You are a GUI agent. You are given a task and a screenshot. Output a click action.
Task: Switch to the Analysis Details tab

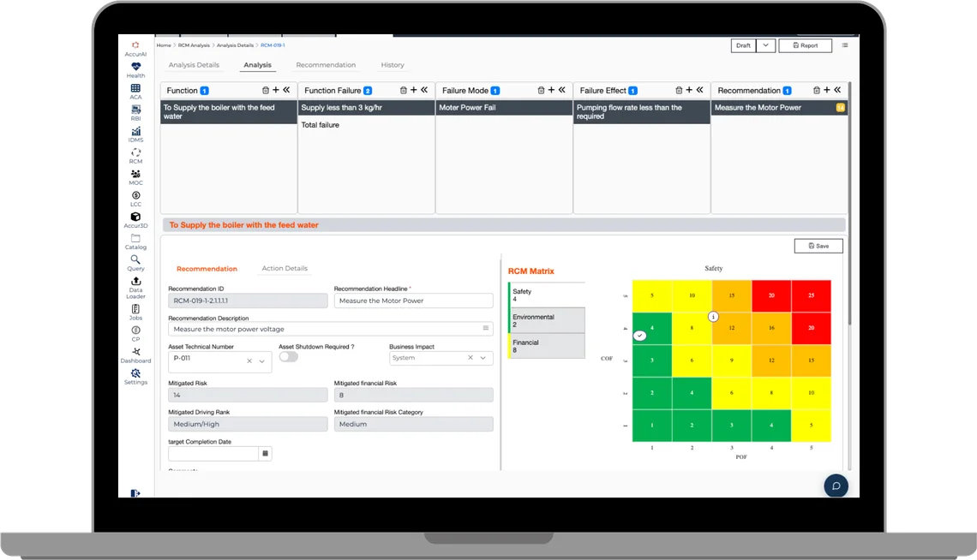click(x=194, y=65)
